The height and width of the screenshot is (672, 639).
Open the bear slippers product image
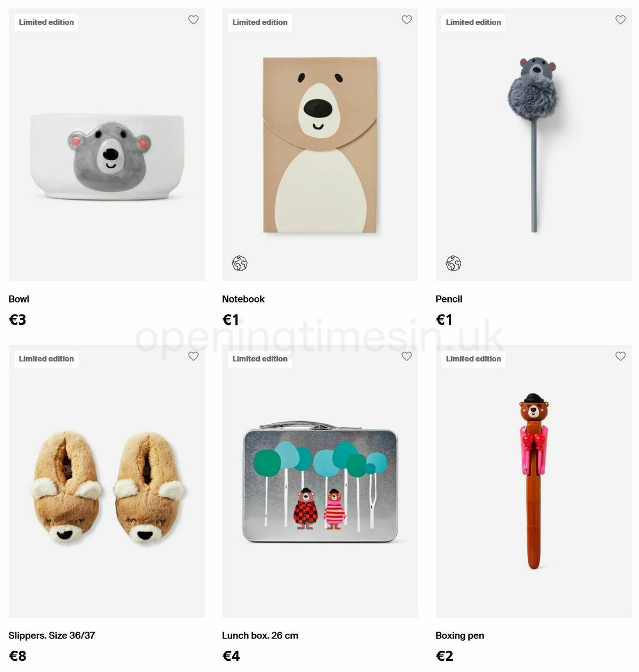pos(106,487)
